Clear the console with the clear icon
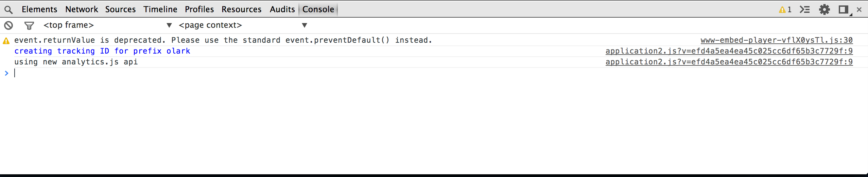The image size is (868, 177). pyautogui.click(x=8, y=25)
